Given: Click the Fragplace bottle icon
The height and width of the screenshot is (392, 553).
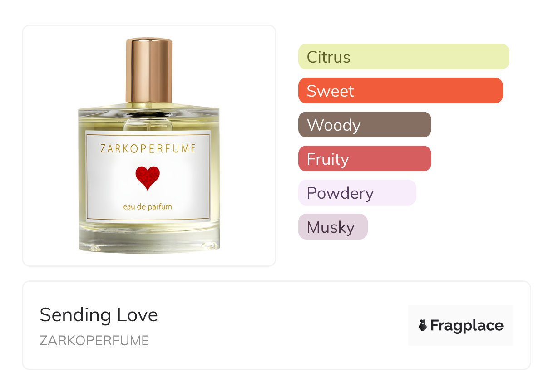Looking at the screenshot, I should click(x=423, y=325).
